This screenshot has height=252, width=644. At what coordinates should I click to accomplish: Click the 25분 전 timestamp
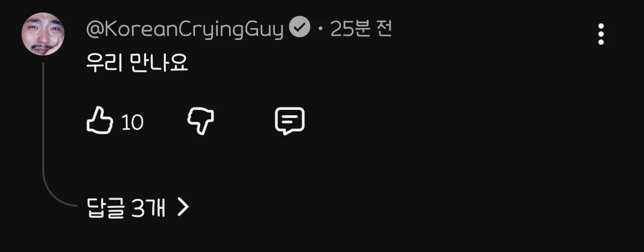coord(361,29)
